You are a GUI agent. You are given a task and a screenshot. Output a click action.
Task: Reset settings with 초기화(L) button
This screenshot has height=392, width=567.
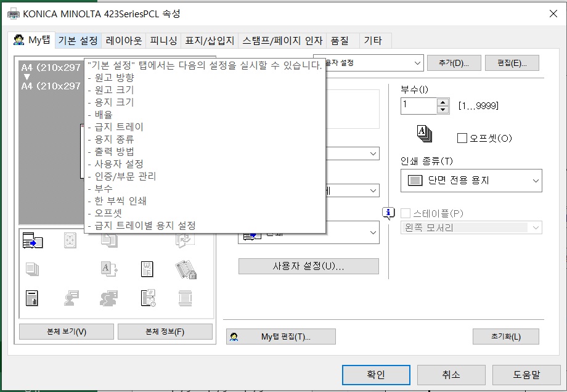pos(506,337)
